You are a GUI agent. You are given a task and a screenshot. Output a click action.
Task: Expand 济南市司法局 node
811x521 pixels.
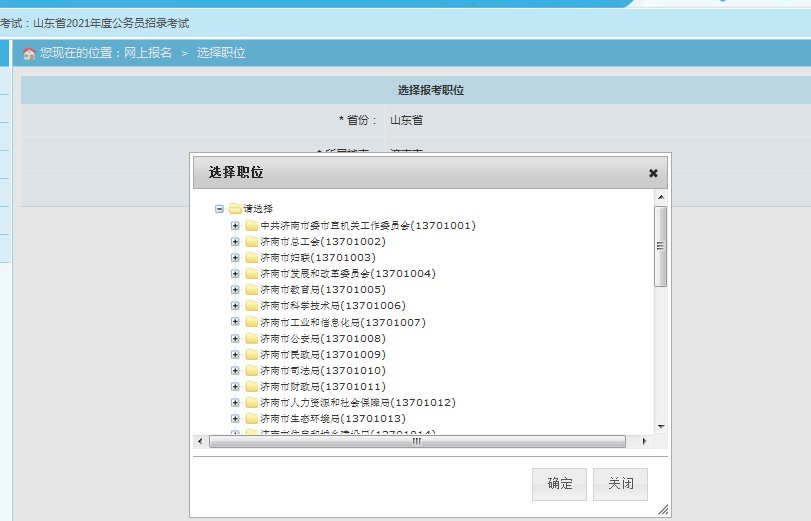pyautogui.click(x=235, y=371)
